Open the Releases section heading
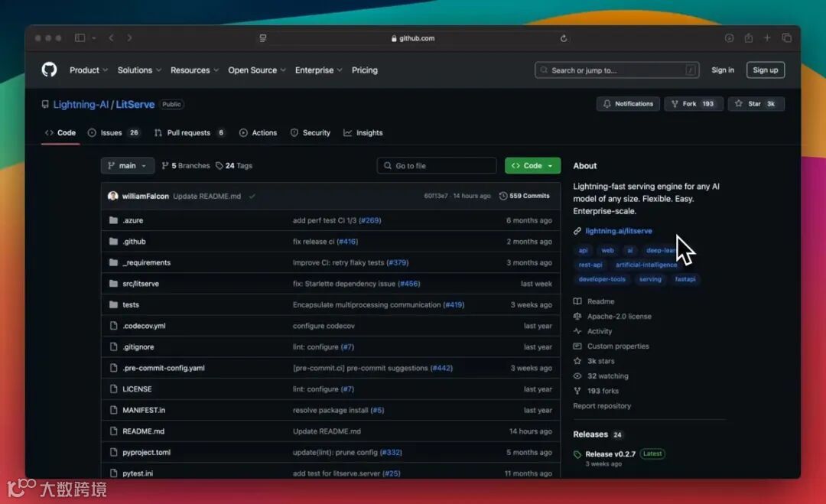 click(x=590, y=434)
